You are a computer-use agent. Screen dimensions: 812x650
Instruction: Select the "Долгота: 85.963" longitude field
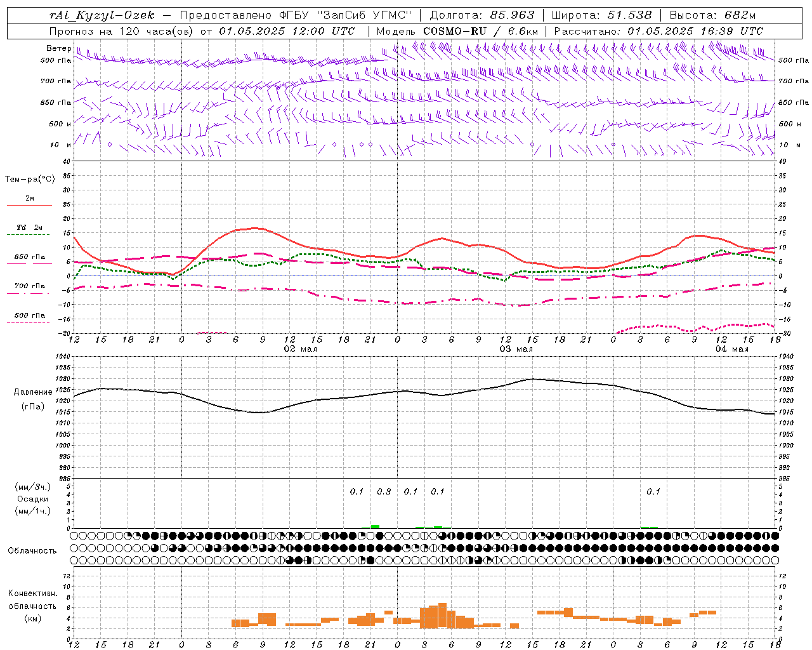pyautogui.click(x=482, y=15)
